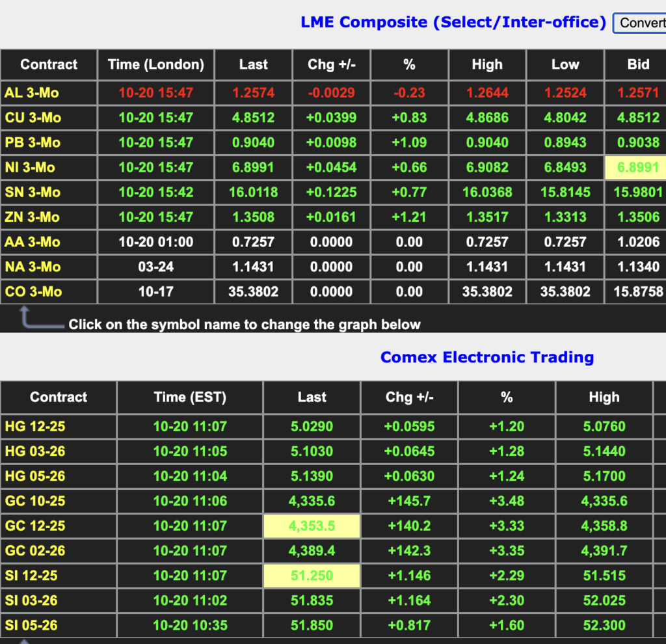Select the HG 12-25 Comex contract
This screenshot has width=666, height=644.
(x=35, y=427)
